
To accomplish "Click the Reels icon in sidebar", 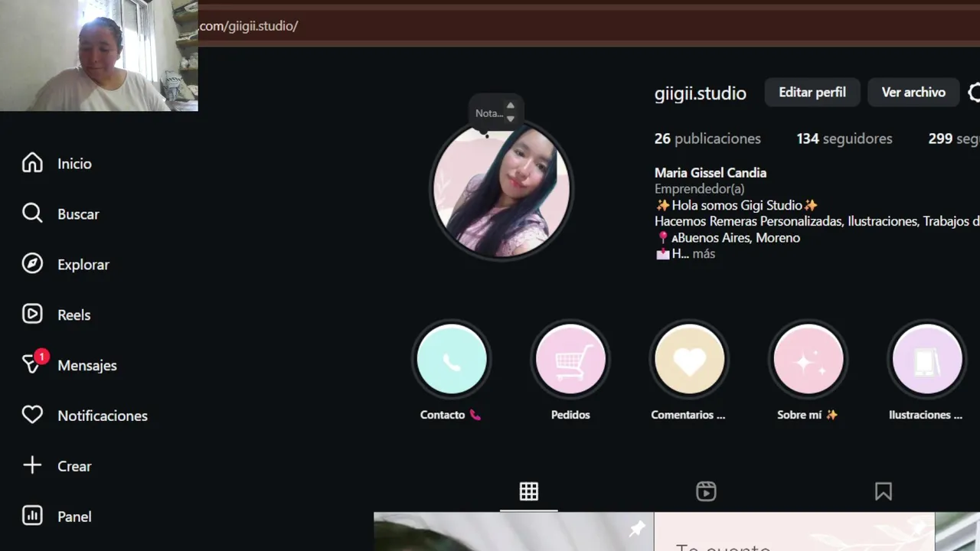I will [32, 315].
